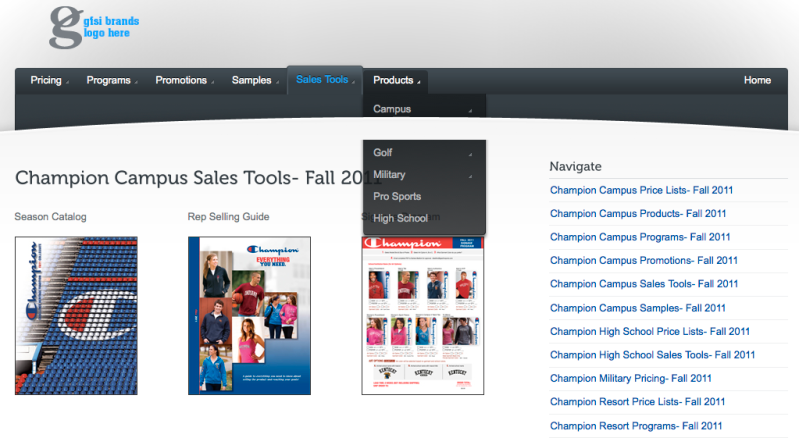Open the Season Catalog cover thumbnail
The height and width of the screenshot is (438, 799).
point(76,315)
